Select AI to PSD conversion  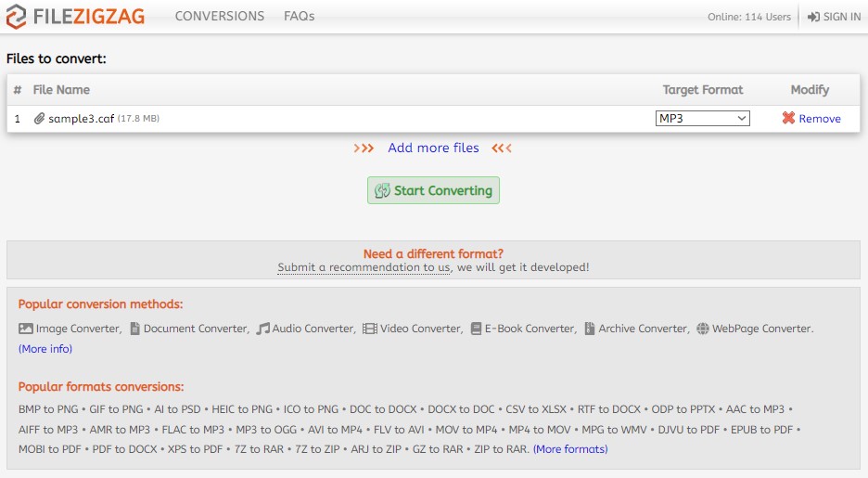click(177, 409)
